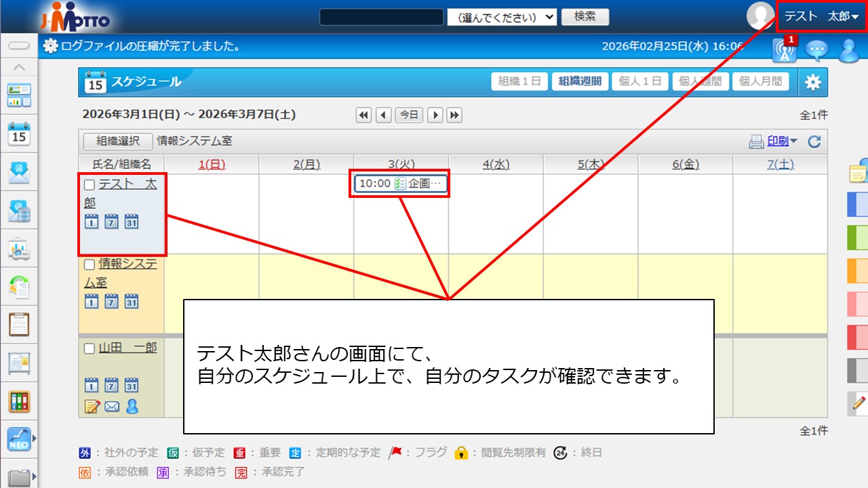Open the chat bubble icon in header
868x488 pixels.
pos(816,51)
